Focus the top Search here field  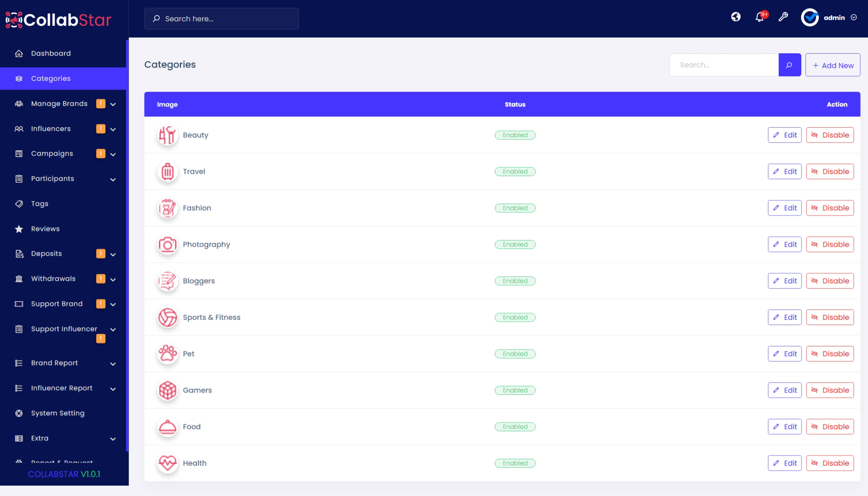tap(221, 19)
